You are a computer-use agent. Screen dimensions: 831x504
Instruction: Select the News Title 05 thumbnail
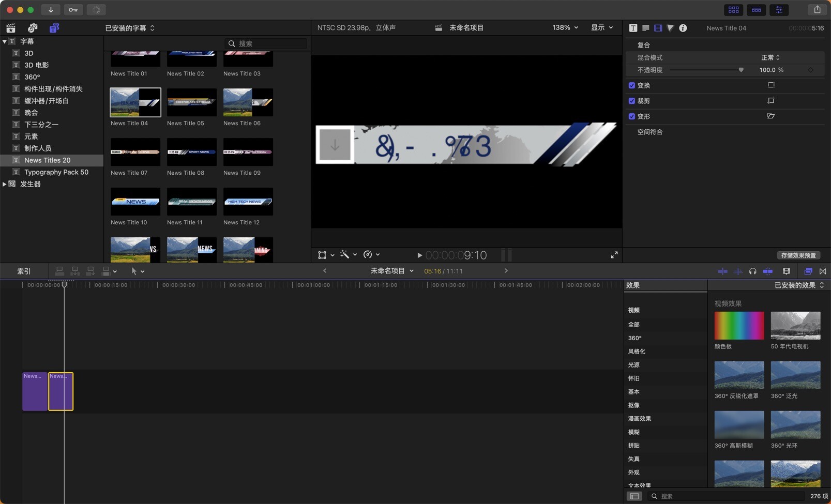coord(191,102)
